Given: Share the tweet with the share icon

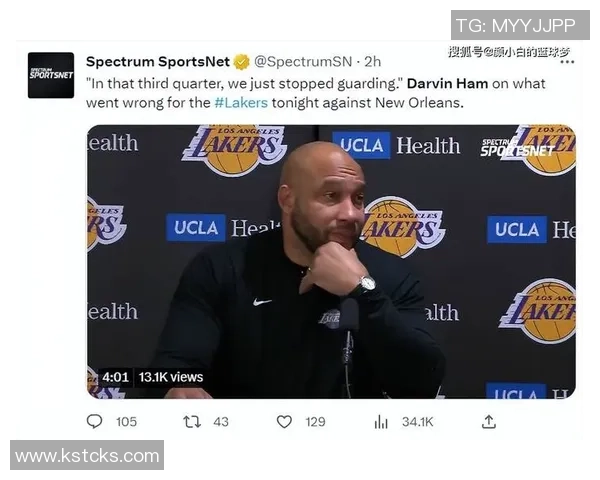Looking at the screenshot, I should point(488,422).
